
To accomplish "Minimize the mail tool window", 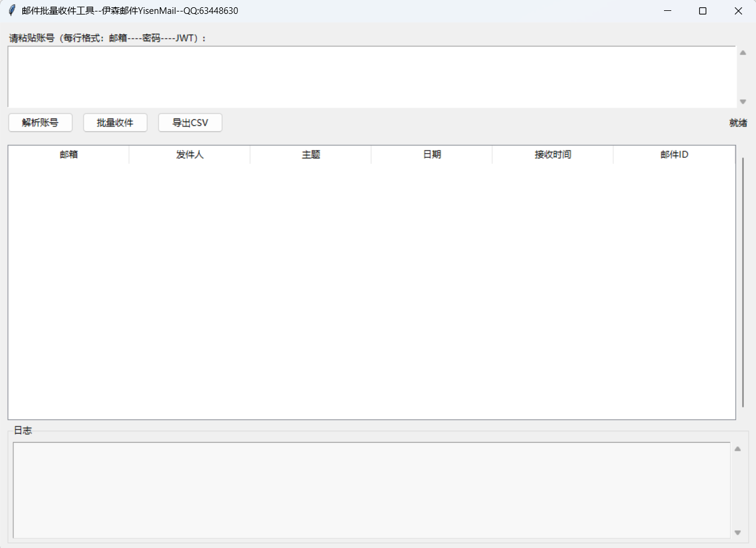I will pos(668,11).
